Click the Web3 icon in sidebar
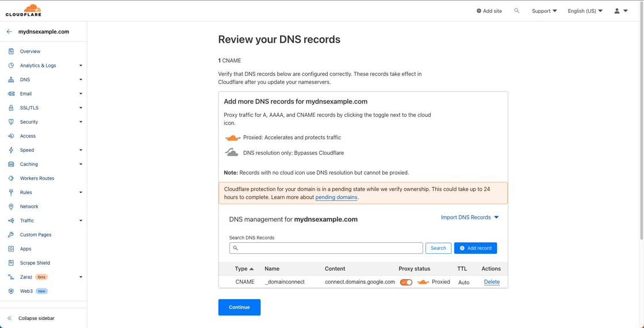Viewport: 644px width, 328px height. tap(11, 291)
